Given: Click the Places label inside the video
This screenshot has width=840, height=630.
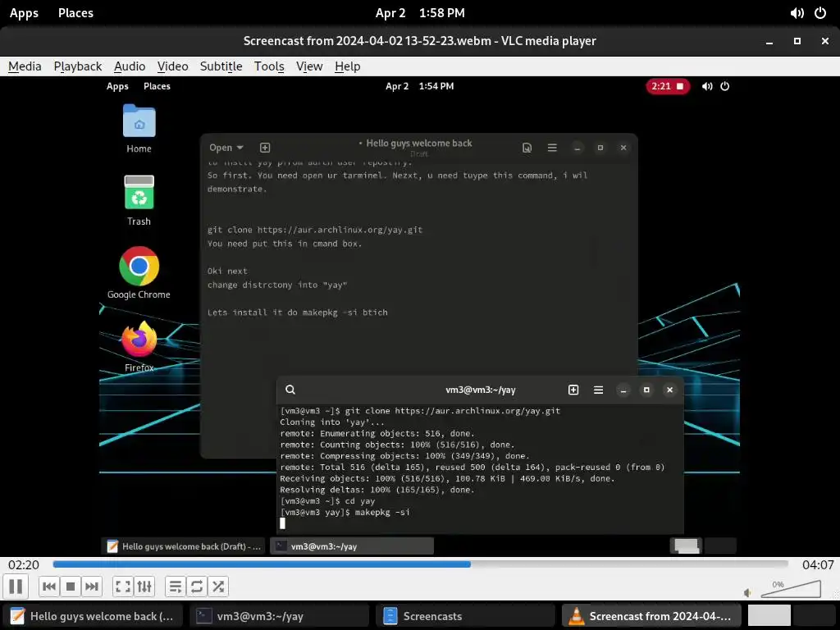Looking at the screenshot, I should click(x=157, y=86).
